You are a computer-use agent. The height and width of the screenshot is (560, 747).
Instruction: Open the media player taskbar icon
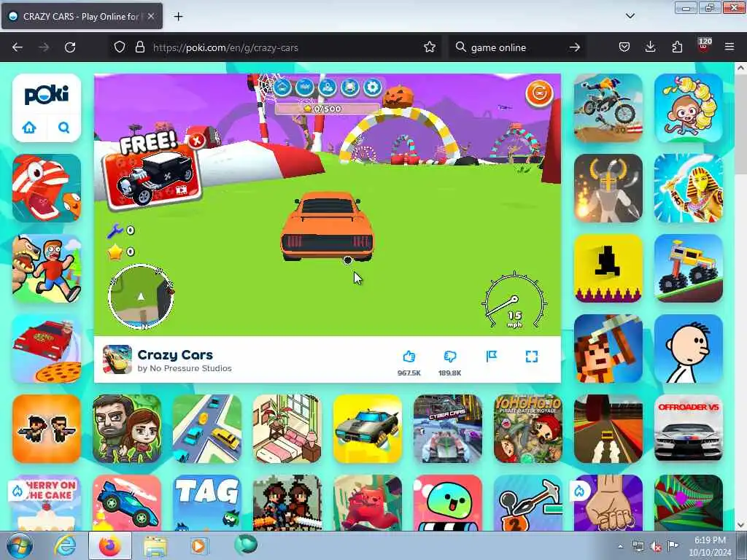click(199, 545)
